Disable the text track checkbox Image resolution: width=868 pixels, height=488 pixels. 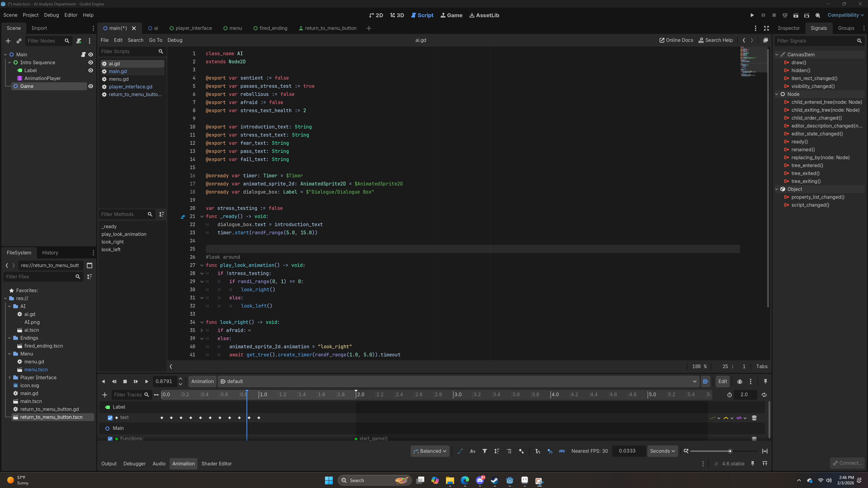[110, 418]
